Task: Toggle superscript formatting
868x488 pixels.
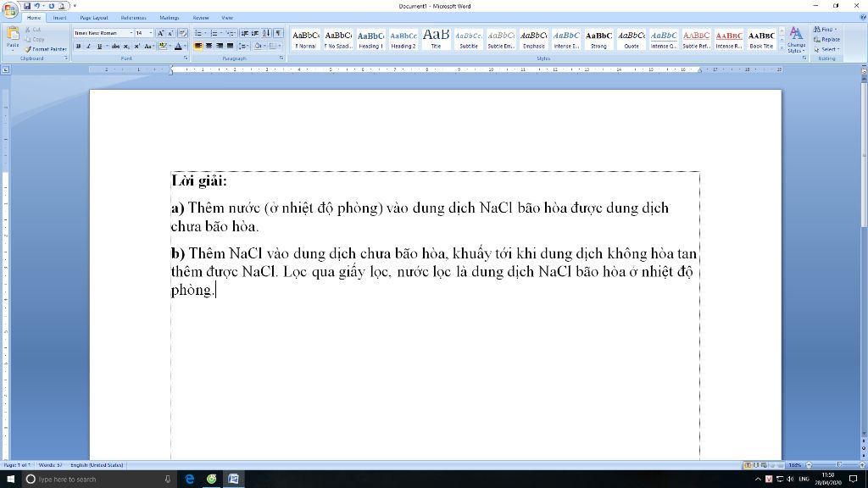Action: [x=136, y=47]
